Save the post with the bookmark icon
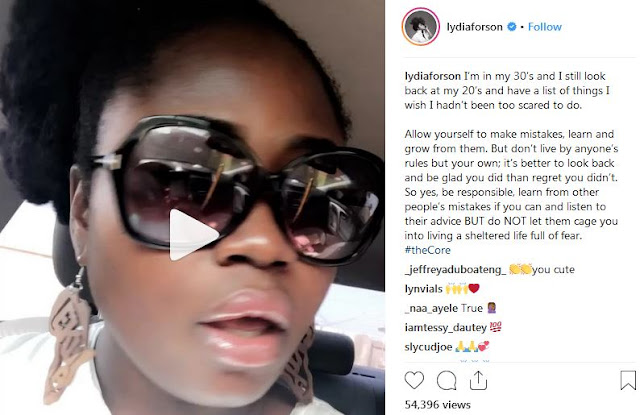This screenshot has width=640, height=415. coord(628,380)
